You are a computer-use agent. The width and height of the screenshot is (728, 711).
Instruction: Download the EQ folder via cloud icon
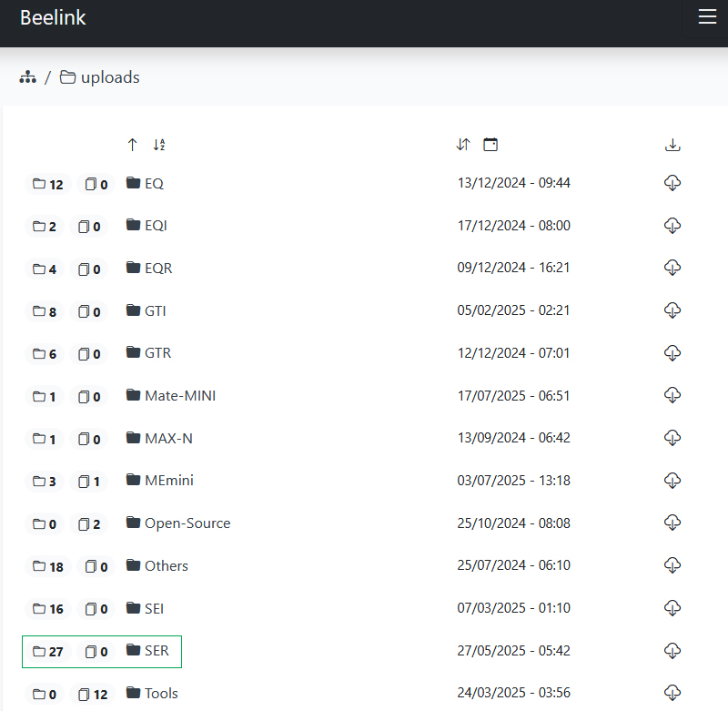(672, 183)
